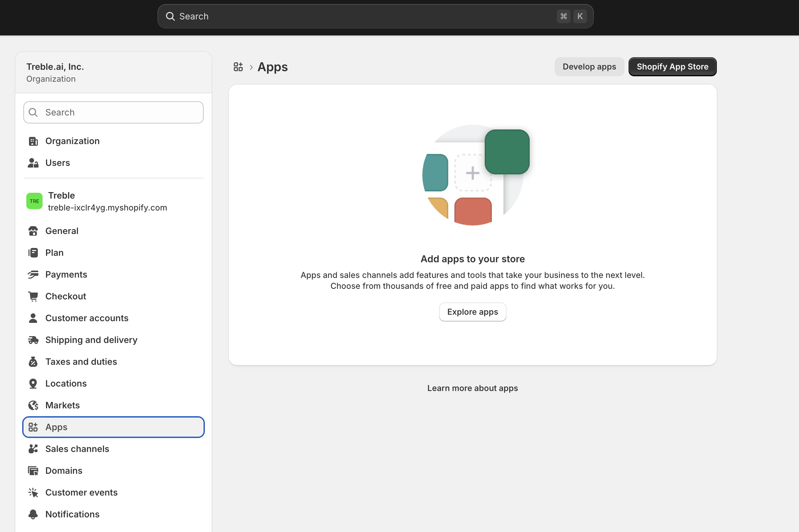Click the Users people icon
Viewport: 799px width, 532px height.
coord(33,163)
